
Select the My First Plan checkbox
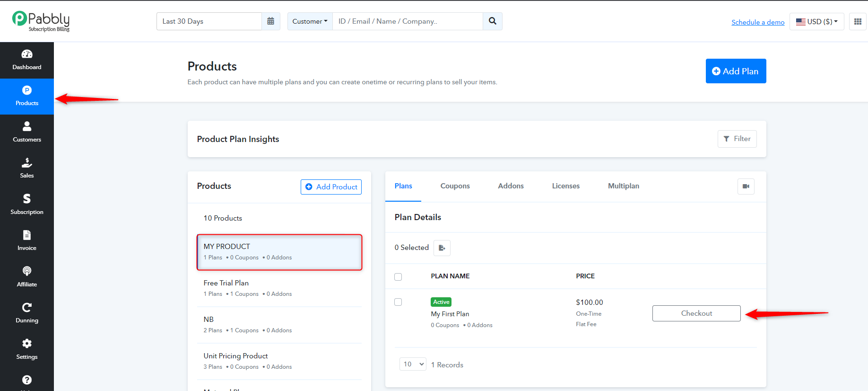(398, 302)
